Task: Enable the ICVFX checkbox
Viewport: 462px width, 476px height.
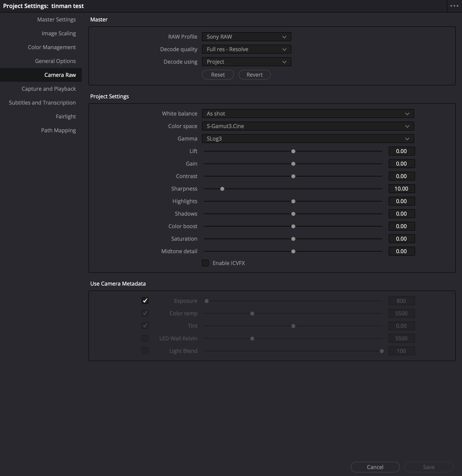Action: (x=205, y=263)
